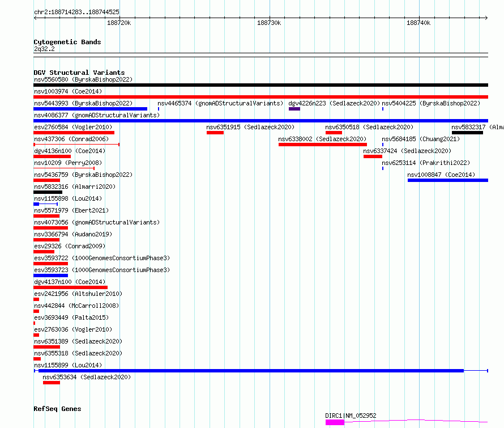This screenshot has height=428, width=504.
Task: Open nsv5832316 (Almarri2020) label
Action: click(x=75, y=187)
